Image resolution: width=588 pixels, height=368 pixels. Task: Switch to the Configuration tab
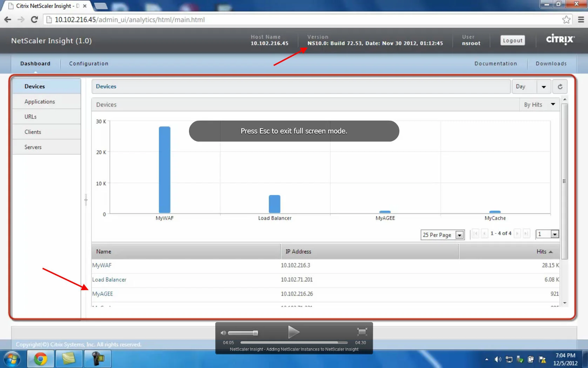pyautogui.click(x=89, y=63)
